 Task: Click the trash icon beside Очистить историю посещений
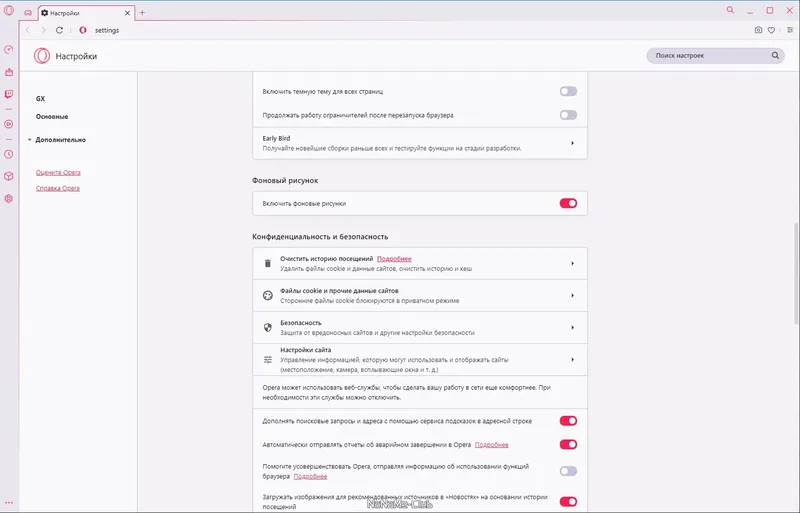(x=267, y=263)
